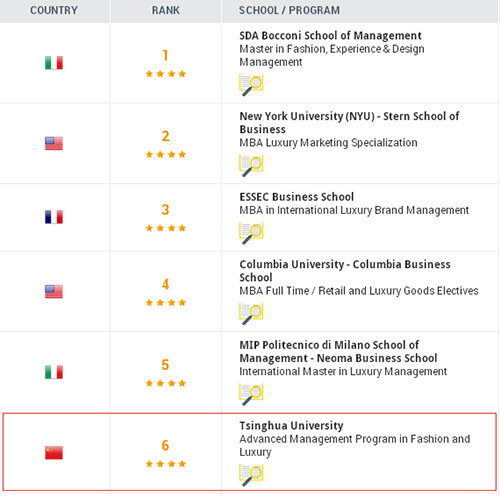
Task: Select the orange rank number 4
Action: [166, 284]
